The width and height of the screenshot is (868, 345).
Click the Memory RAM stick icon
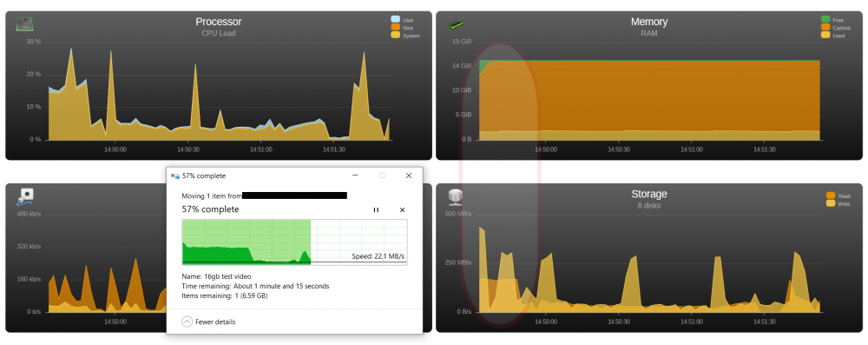point(455,23)
